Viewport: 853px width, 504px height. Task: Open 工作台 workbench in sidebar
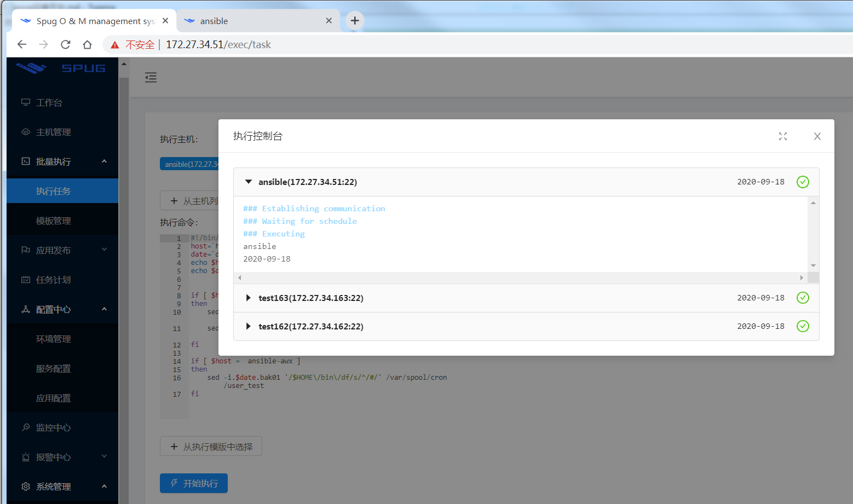(62, 102)
